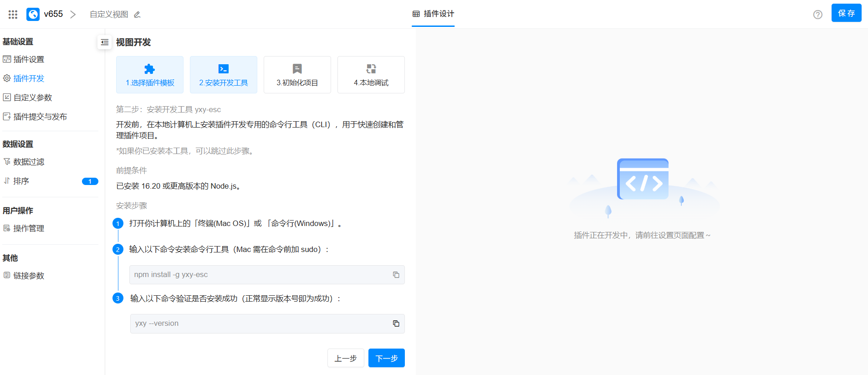This screenshot has height=375, width=868.
Task: Click the 下一步 button
Action: (x=386, y=358)
